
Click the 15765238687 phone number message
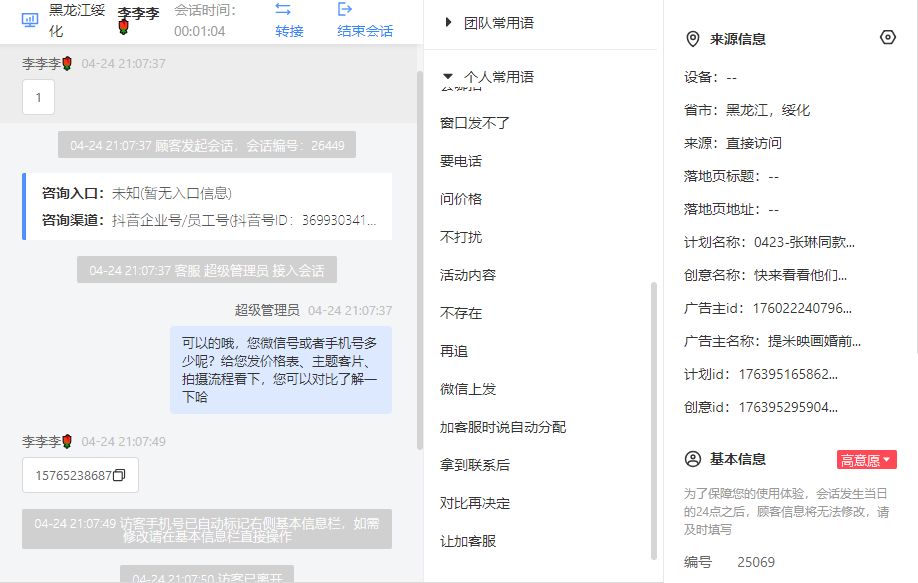point(80,475)
